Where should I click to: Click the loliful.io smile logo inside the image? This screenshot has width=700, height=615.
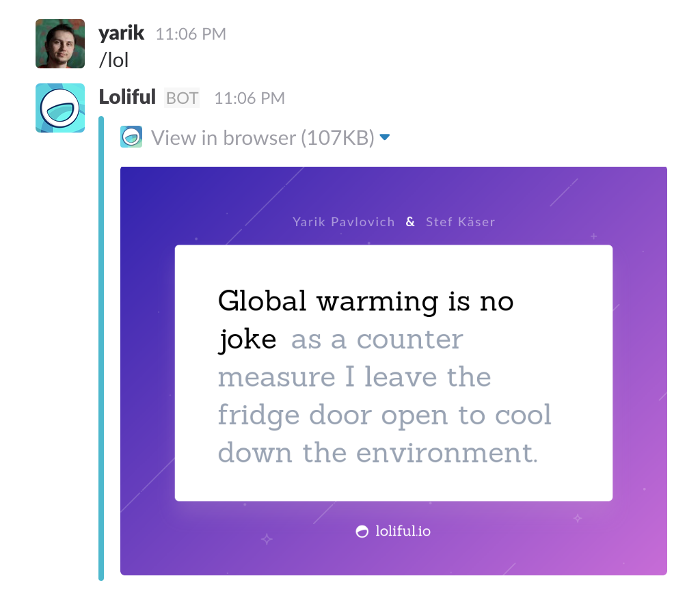click(x=362, y=531)
